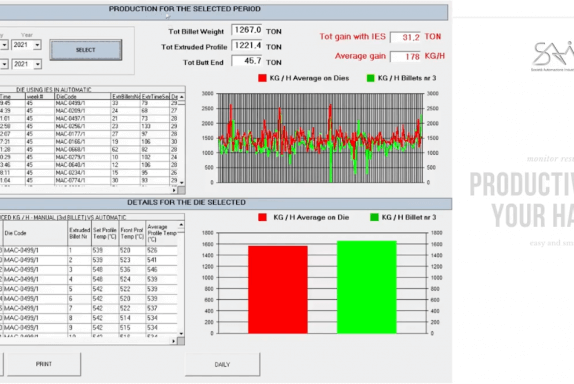Click MAC-0499/1 in the billet 3 row
574x384 pixels.
[x=35, y=270]
